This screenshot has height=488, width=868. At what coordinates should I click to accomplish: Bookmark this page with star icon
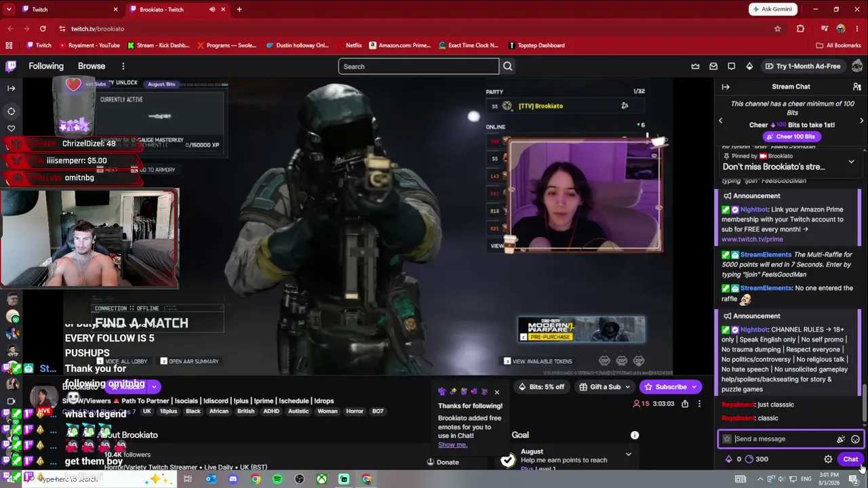click(x=778, y=28)
